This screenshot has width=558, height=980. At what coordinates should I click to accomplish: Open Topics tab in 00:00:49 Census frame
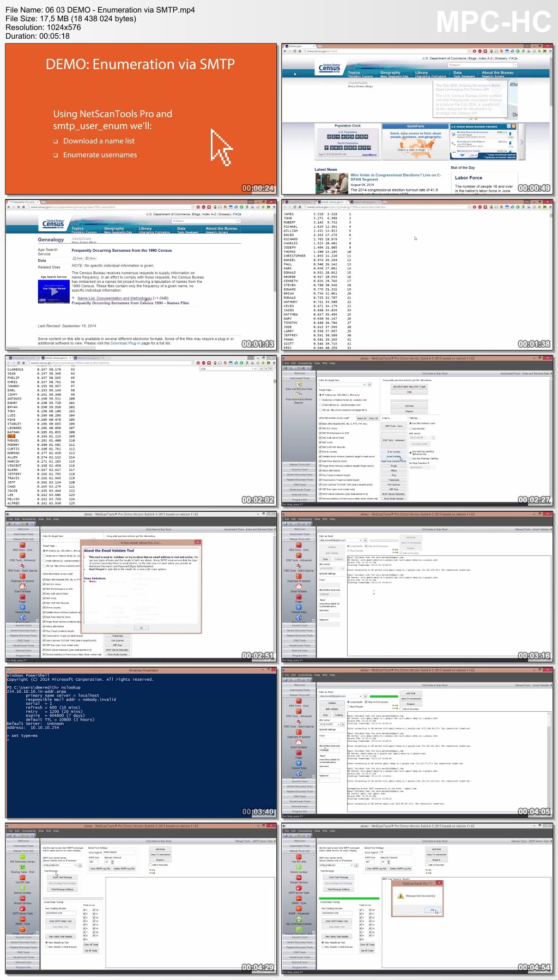pyautogui.click(x=354, y=72)
